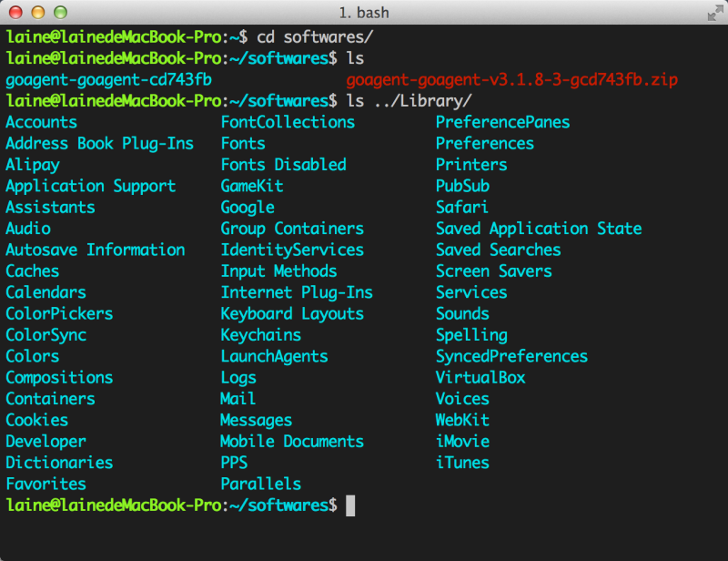Click the red goagent zip filename

[x=511, y=80]
